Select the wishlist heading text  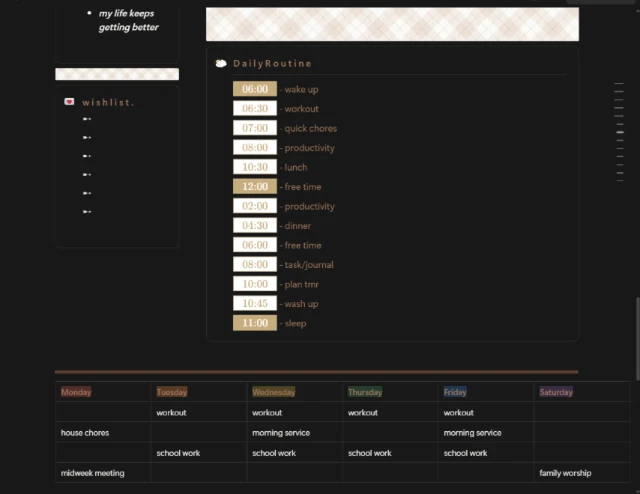[x=108, y=102]
